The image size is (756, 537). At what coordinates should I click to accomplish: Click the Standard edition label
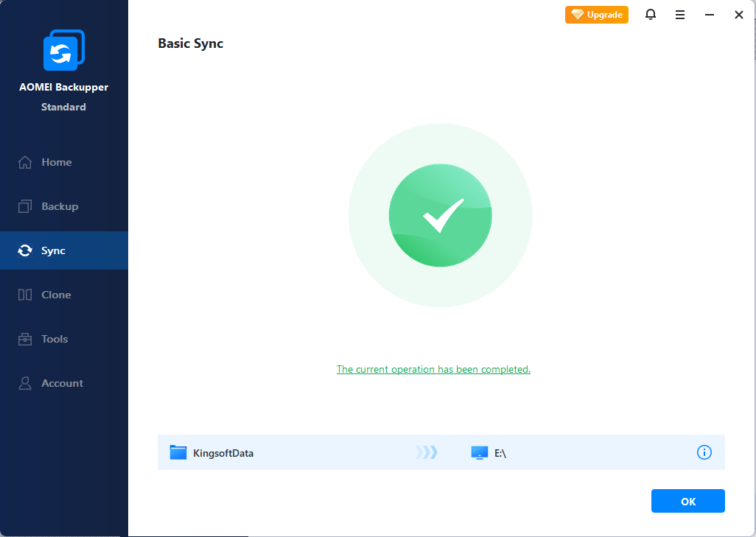pyautogui.click(x=63, y=107)
